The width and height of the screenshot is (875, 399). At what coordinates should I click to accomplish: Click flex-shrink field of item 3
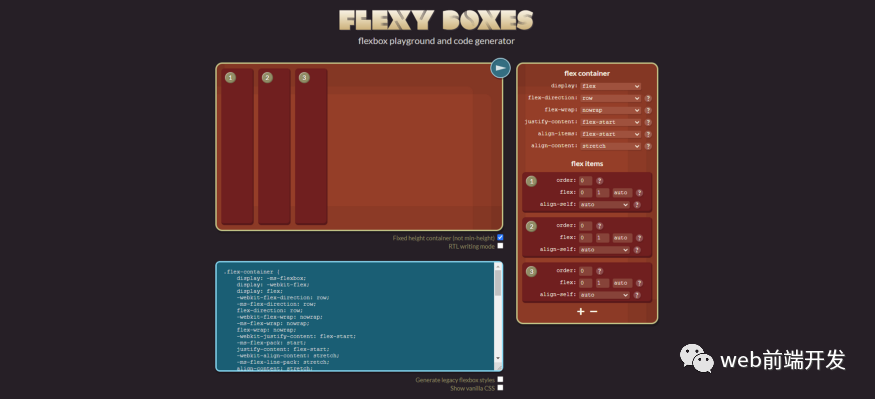pos(602,283)
